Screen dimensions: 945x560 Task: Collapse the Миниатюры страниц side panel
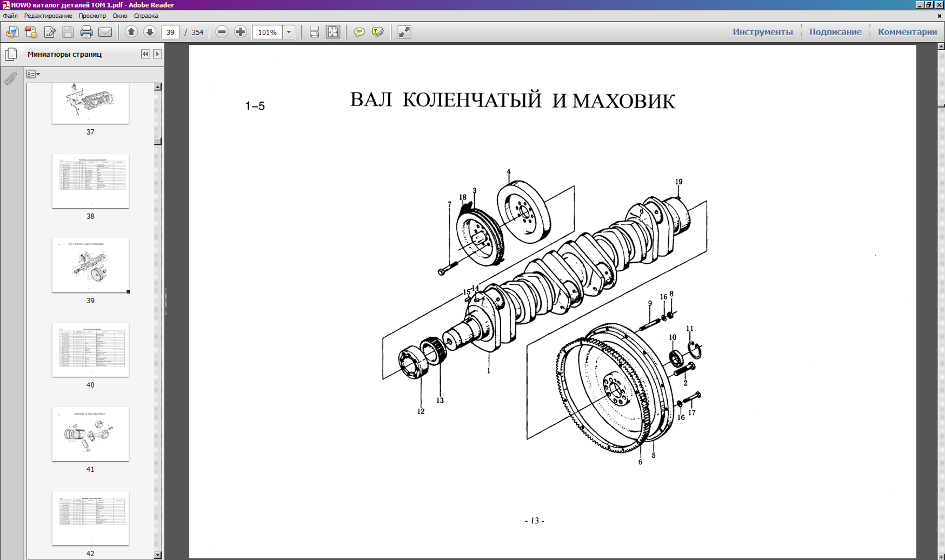tap(145, 54)
